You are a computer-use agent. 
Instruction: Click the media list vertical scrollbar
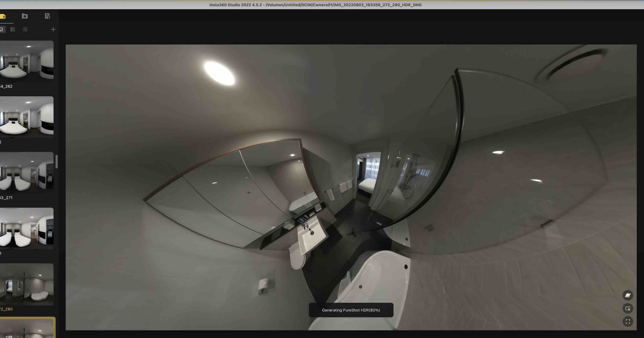[57, 162]
